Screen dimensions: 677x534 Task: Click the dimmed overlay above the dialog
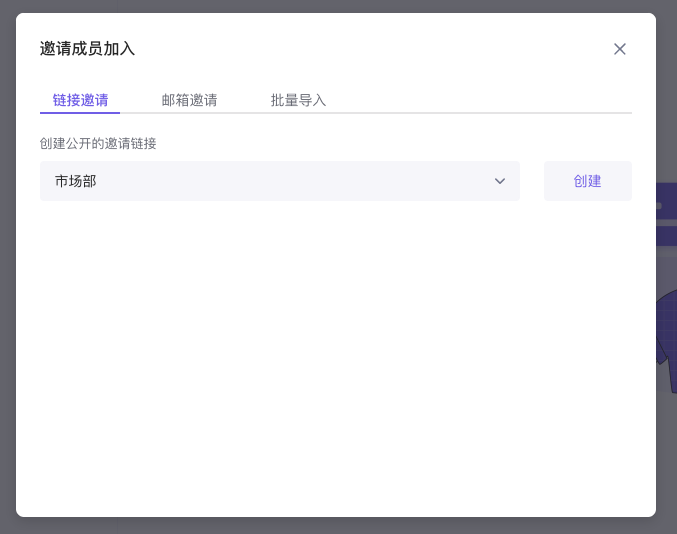click(335, 6)
